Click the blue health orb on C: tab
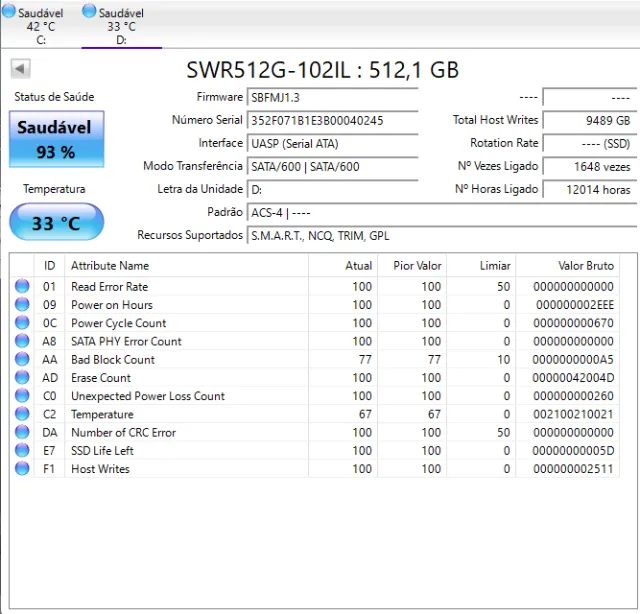This screenshot has height=614, width=640. pyautogui.click(x=9, y=11)
